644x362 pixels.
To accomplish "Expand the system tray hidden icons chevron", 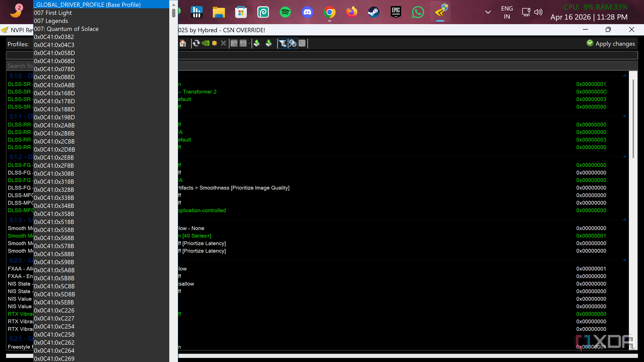I will [488, 12].
